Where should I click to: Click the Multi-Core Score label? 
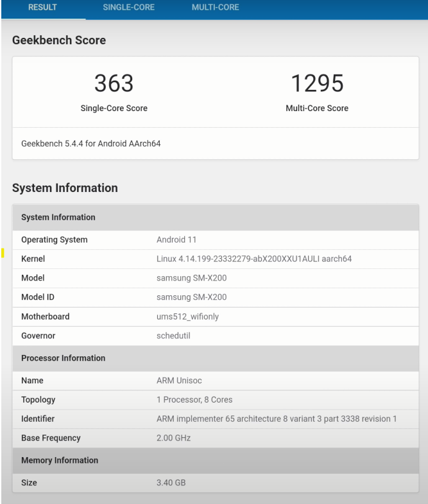(x=317, y=109)
